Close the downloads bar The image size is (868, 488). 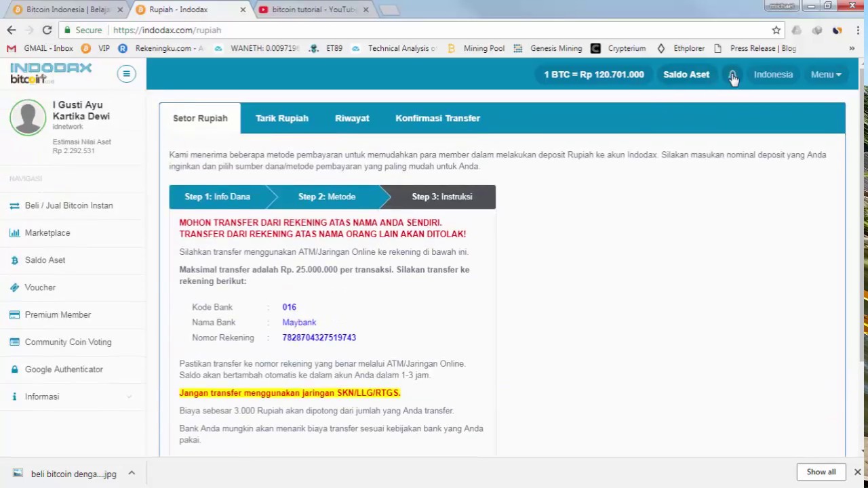pos(857,472)
